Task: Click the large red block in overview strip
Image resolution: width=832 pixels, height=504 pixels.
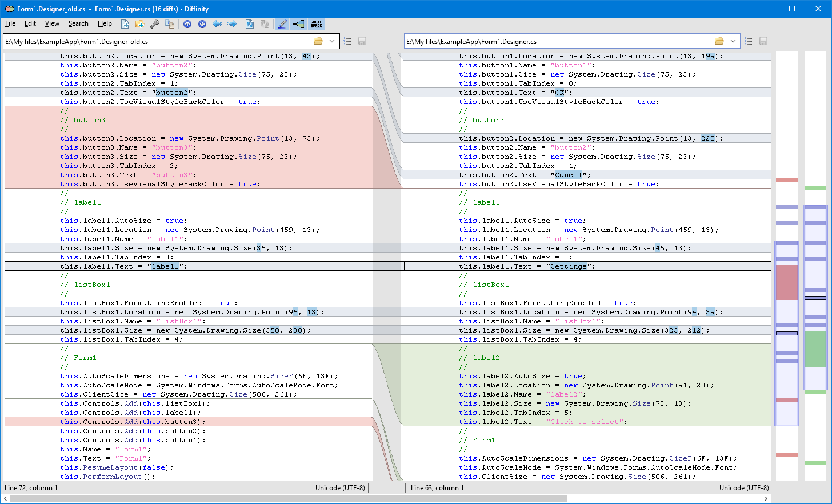Action: (x=786, y=282)
